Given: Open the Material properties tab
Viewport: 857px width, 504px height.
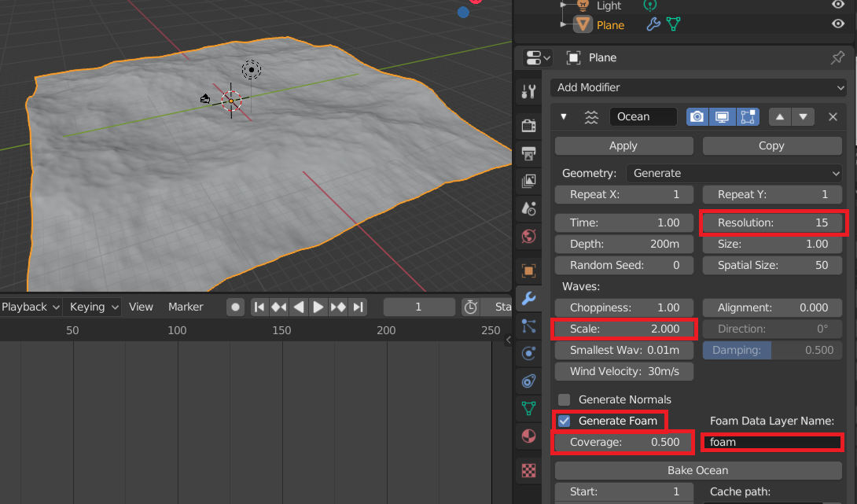Looking at the screenshot, I should pos(528,436).
